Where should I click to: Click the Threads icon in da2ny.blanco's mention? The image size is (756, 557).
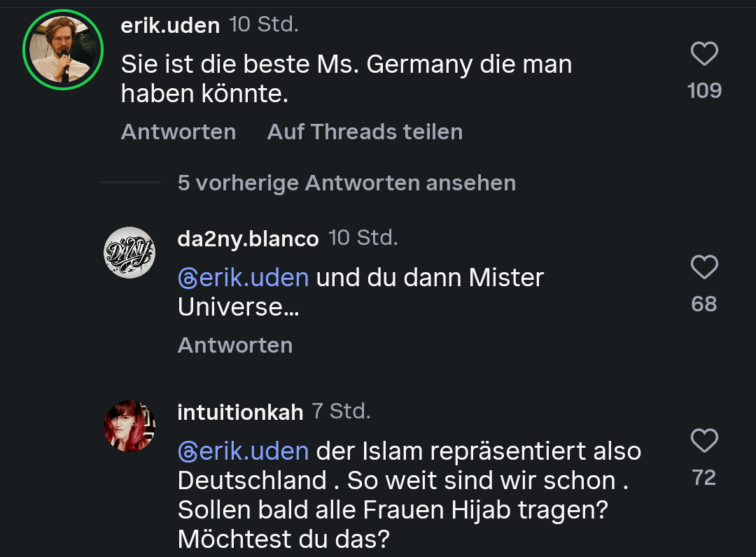(x=188, y=278)
